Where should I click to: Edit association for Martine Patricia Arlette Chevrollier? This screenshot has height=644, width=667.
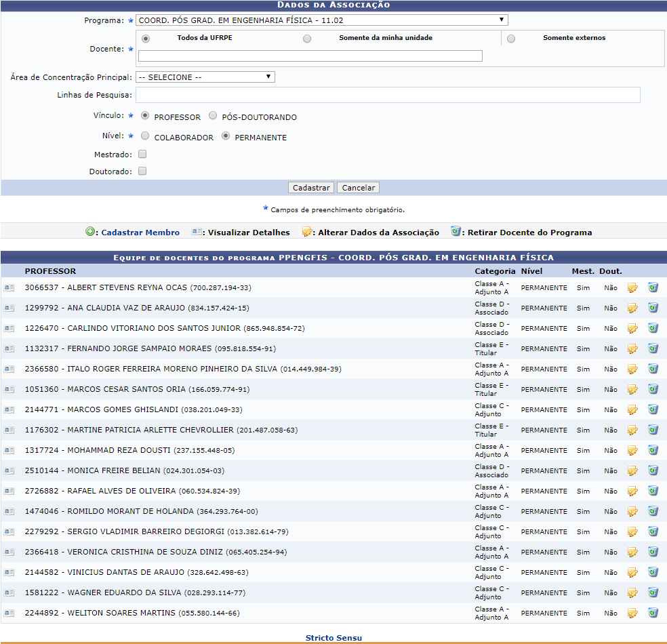coord(632,430)
